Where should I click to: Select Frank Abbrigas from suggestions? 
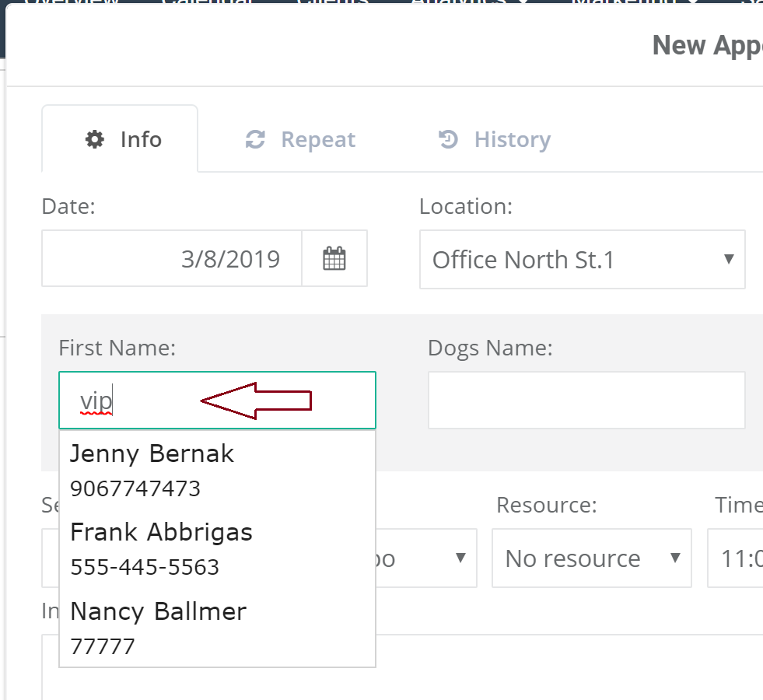(x=217, y=549)
